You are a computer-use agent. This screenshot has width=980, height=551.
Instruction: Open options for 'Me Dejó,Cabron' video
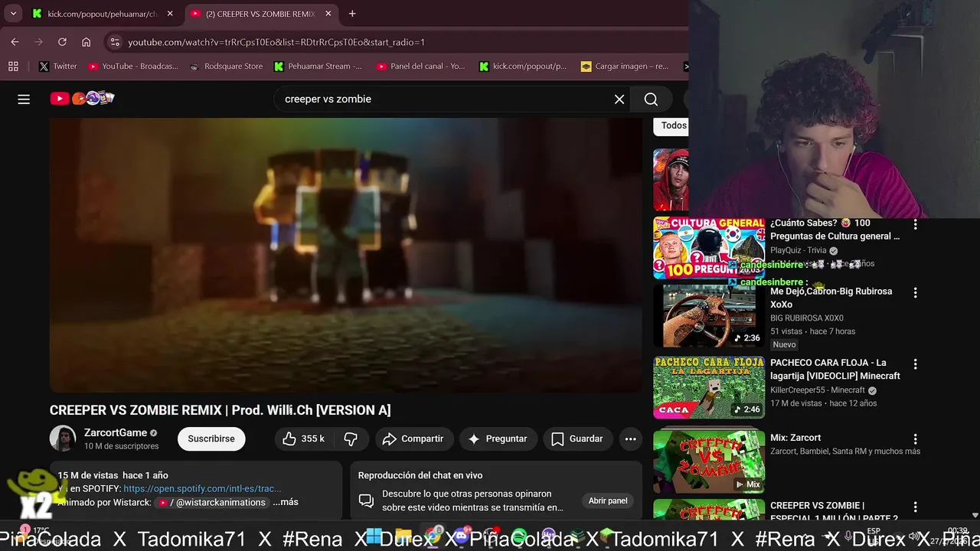[915, 293]
